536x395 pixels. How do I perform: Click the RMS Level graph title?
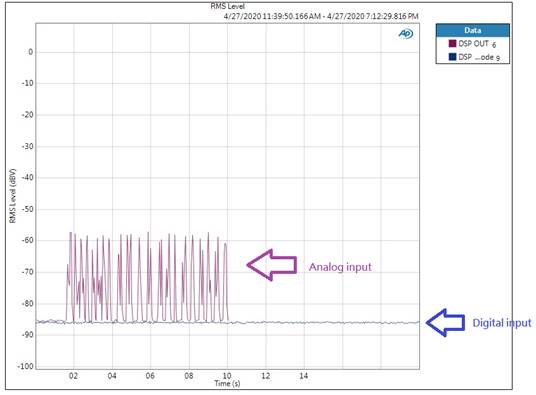coord(227,6)
